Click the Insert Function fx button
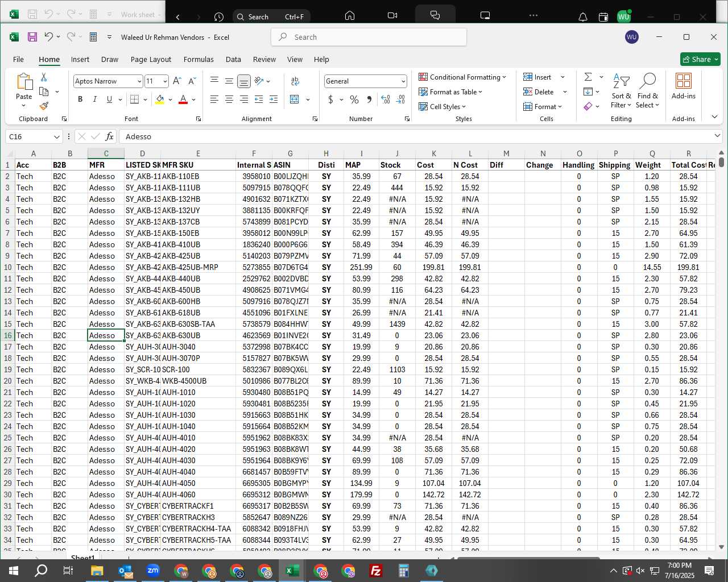Screen dimensions: 728x582 pyautogui.click(x=109, y=136)
